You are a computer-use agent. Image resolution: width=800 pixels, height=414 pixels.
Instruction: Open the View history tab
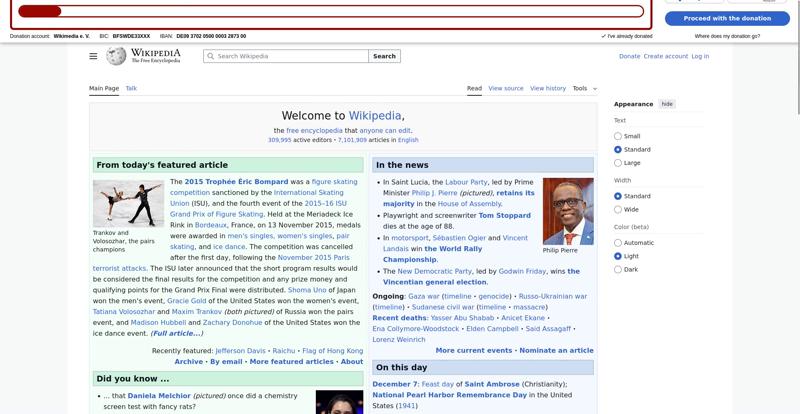tap(547, 88)
